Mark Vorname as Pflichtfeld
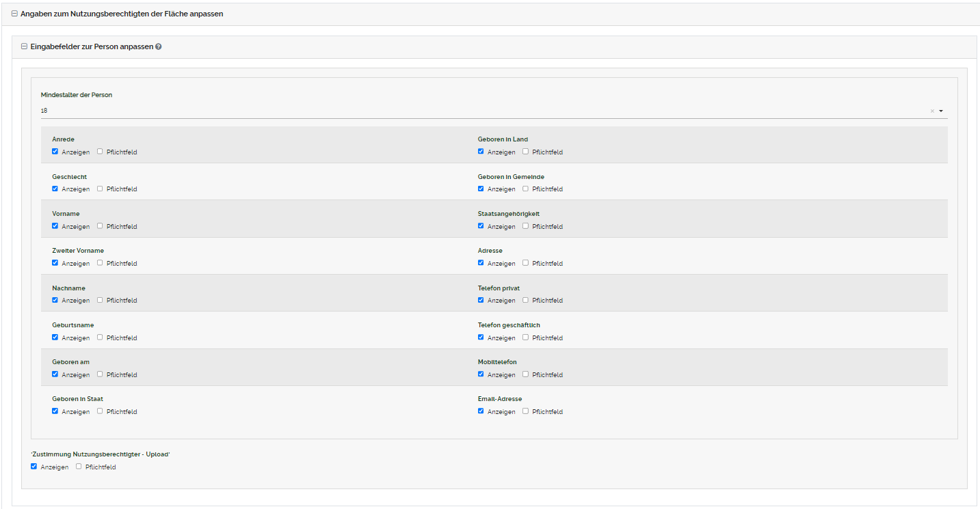This screenshot has height=509, width=980. (x=100, y=226)
